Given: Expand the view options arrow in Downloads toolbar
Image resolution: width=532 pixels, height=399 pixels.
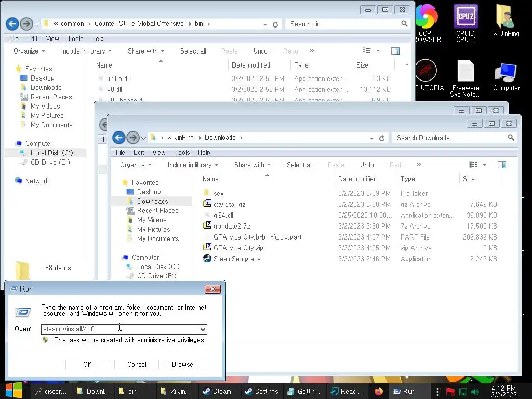Looking at the screenshot, I should [x=484, y=165].
